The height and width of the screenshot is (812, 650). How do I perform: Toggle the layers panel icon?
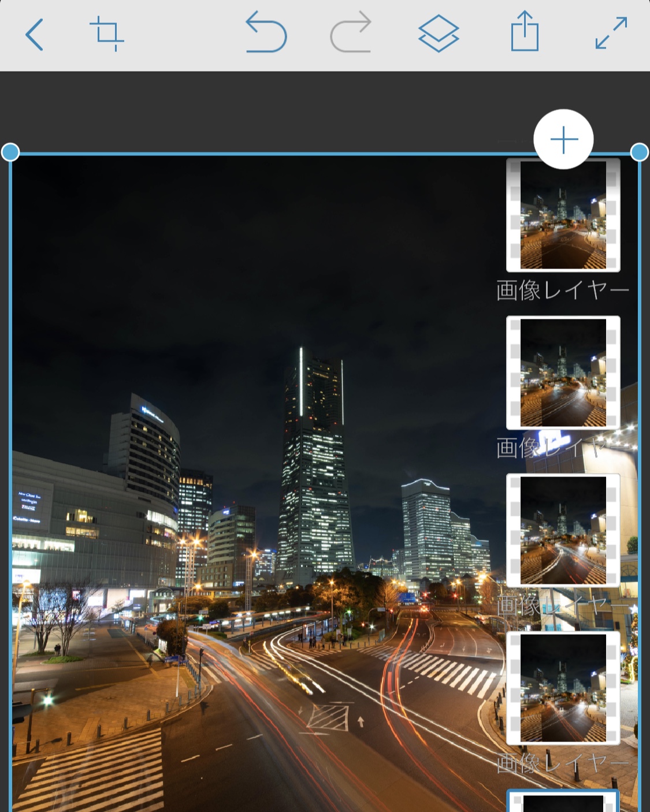(439, 33)
